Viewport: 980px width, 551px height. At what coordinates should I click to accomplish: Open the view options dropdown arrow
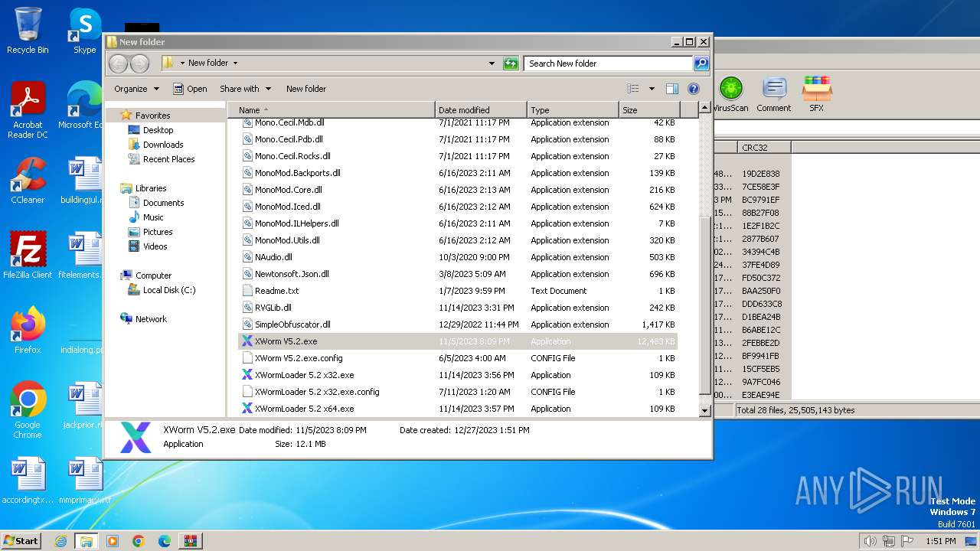point(652,89)
